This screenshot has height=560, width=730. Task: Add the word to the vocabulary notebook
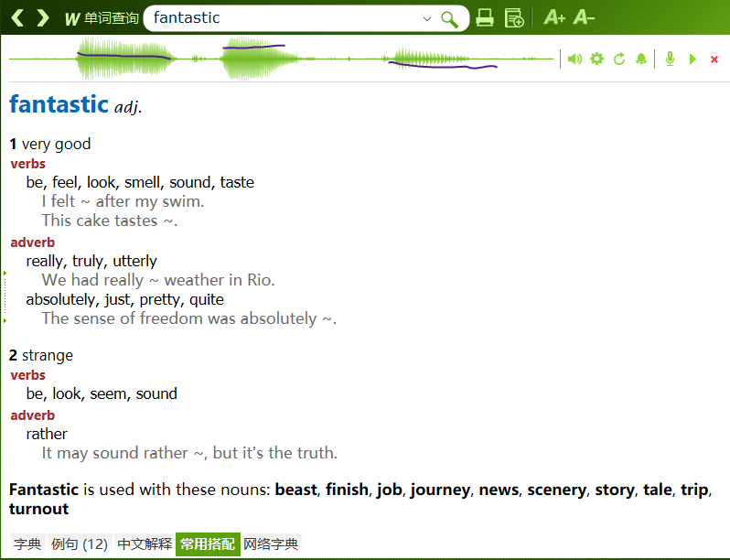(x=514, y=17)
